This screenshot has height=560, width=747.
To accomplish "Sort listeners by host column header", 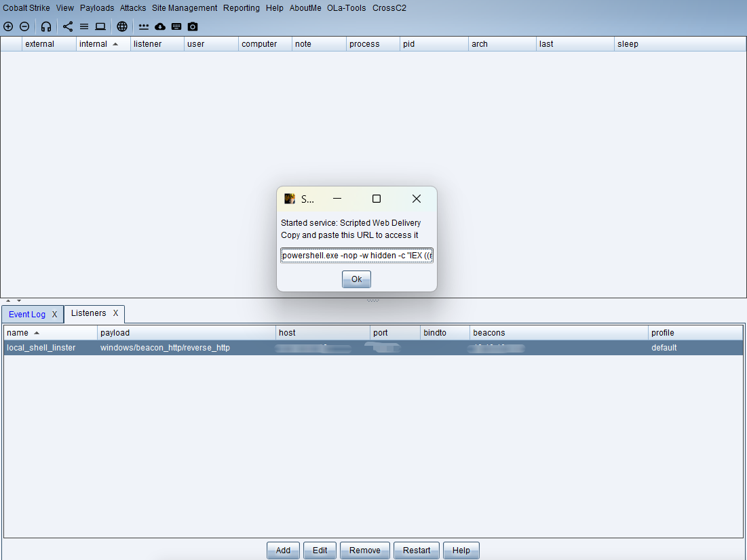I will 323,332.
